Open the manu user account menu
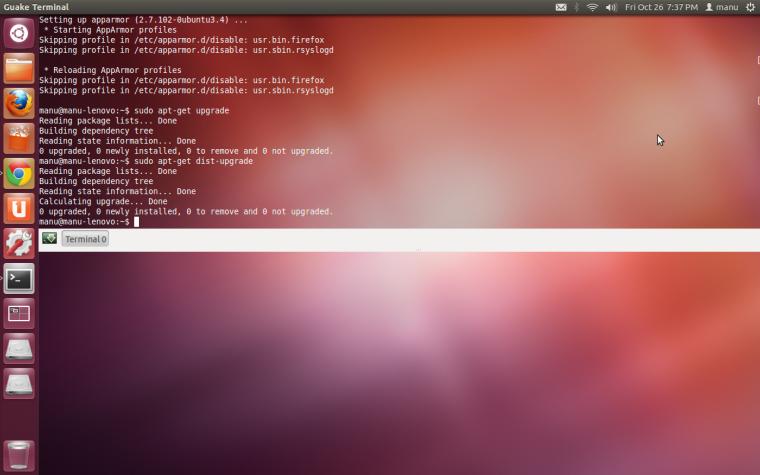Image resolution: width=760 pixels, height=475 pixels. 722,7
